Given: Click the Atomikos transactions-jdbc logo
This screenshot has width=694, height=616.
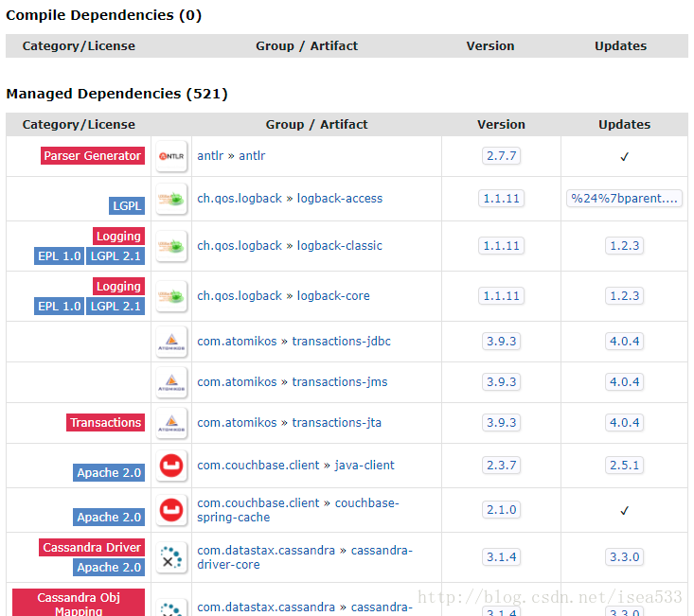Looking at the screenshot, I should click(171, 342).
